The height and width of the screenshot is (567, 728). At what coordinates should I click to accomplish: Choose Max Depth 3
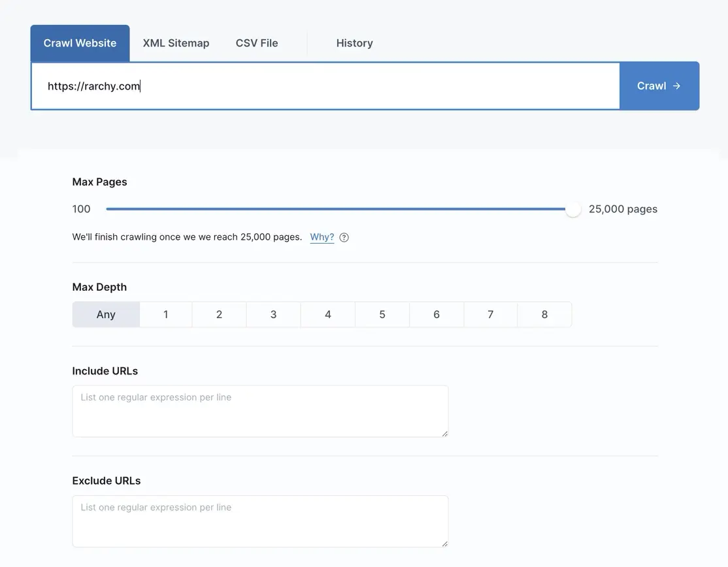tap(273, 314)
